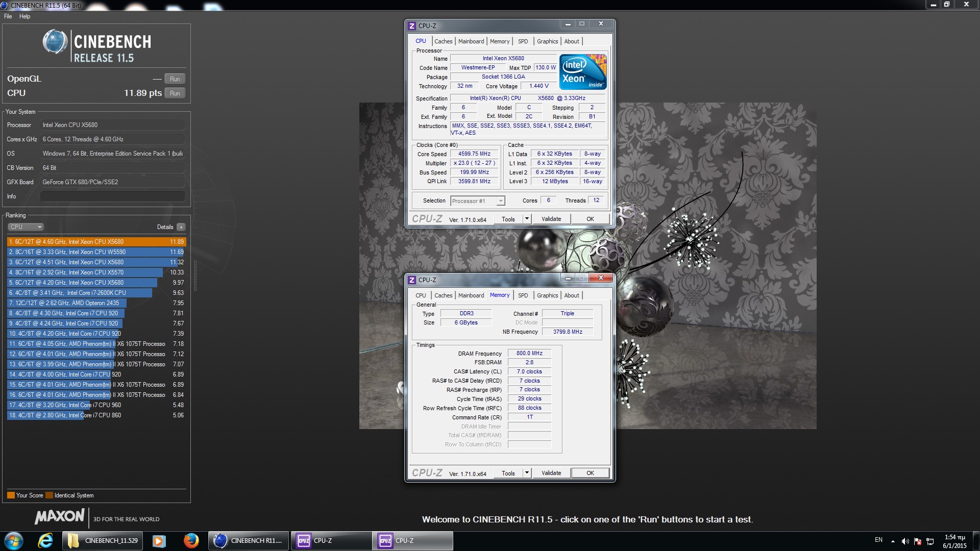Viewport: 980px width, 551px height.
Task: Switch to Mainboard tab in lower CPU-Z
Action: (x=471, y=295)
